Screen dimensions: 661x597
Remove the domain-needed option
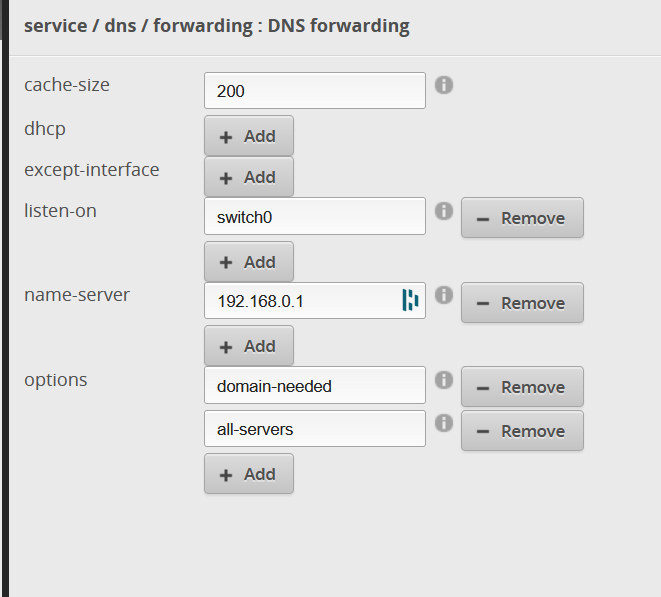coord(522,387)
